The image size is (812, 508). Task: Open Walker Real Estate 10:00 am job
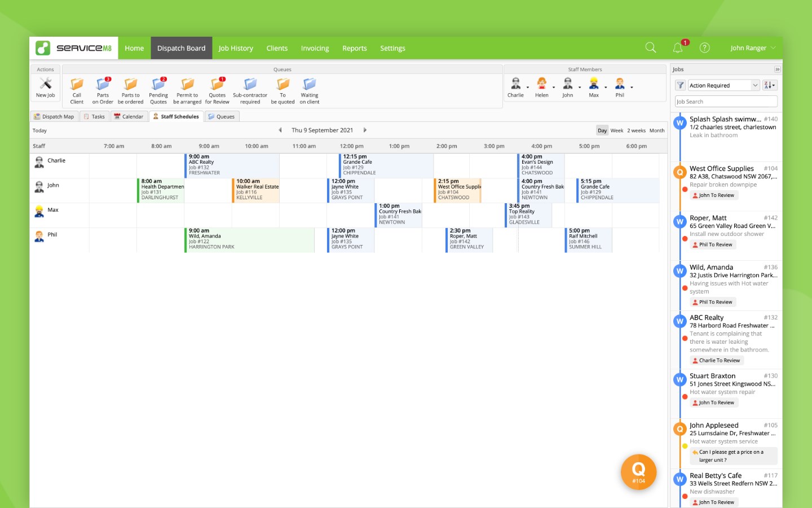[x=255, y=190]
